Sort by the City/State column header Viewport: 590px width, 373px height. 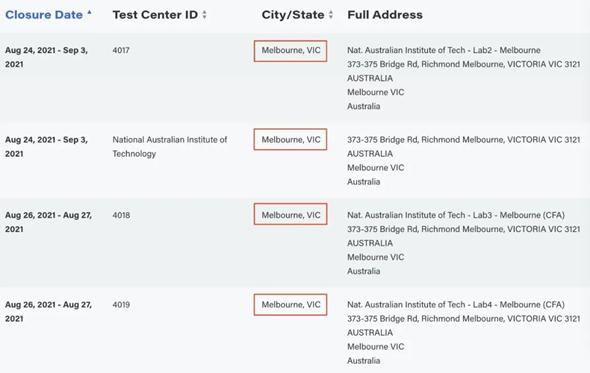(x=293, y=15)
